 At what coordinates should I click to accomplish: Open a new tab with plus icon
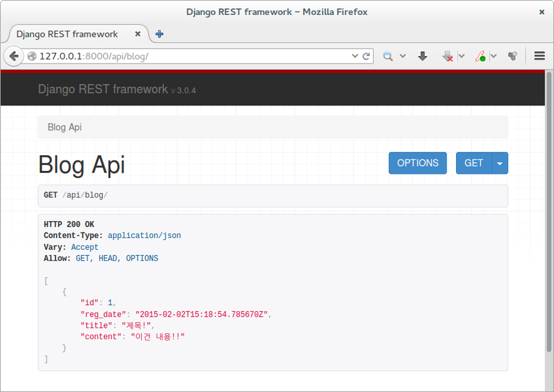(160, 34)
